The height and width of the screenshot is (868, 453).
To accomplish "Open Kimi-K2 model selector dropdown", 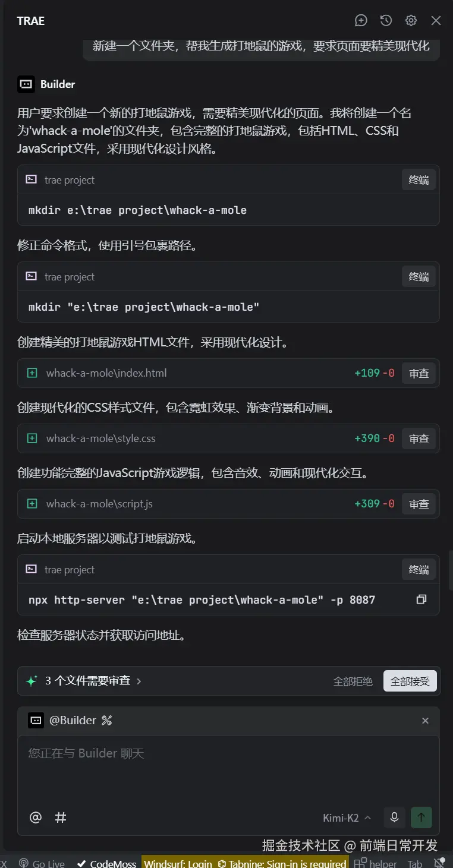I will pyautogui.click(x=347, y=818).
